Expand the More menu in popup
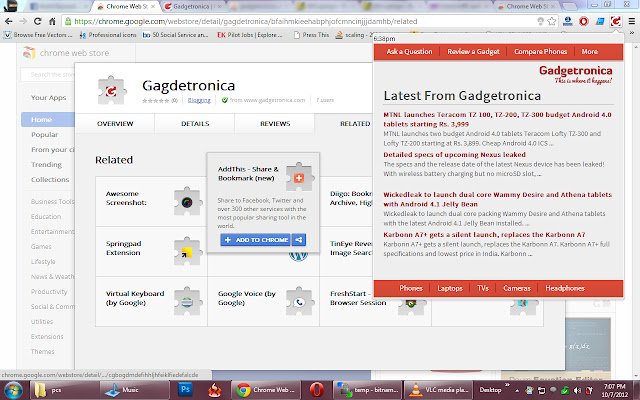This screenshot has width=640, height=400. (590, 51)
